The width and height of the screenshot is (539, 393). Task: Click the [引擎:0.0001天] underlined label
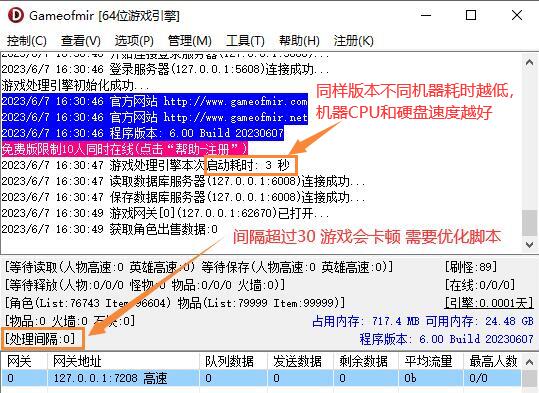(x=489, y=303)
